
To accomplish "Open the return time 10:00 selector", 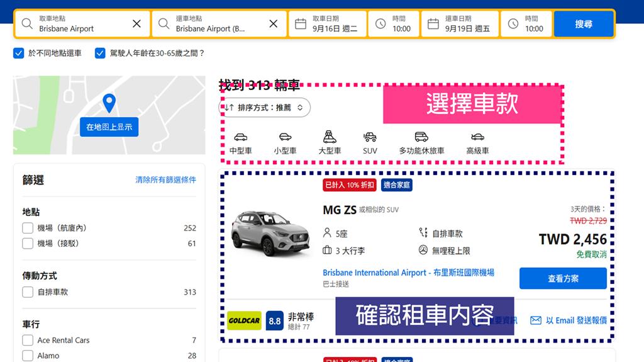I will pyautogui.click(x=526, y=24).
